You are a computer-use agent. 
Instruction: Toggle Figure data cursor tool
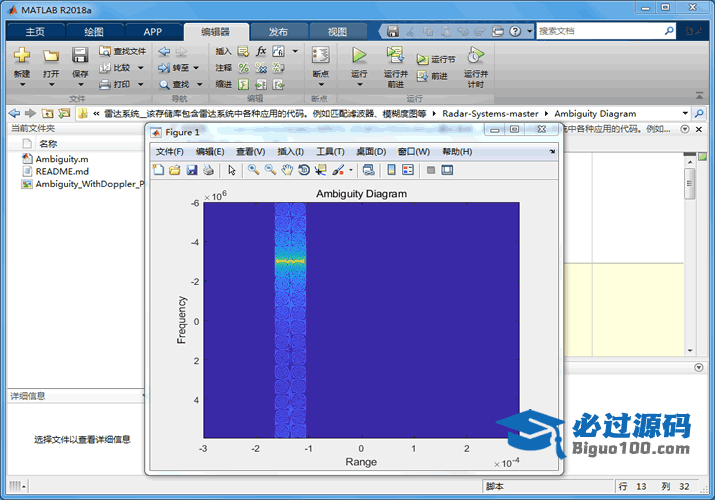point(321,170)
